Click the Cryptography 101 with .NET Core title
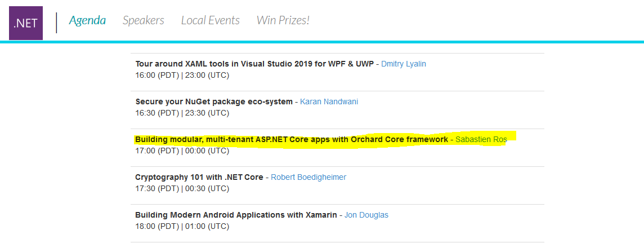This screenshot has width=644, height=243. coord(199,177)
